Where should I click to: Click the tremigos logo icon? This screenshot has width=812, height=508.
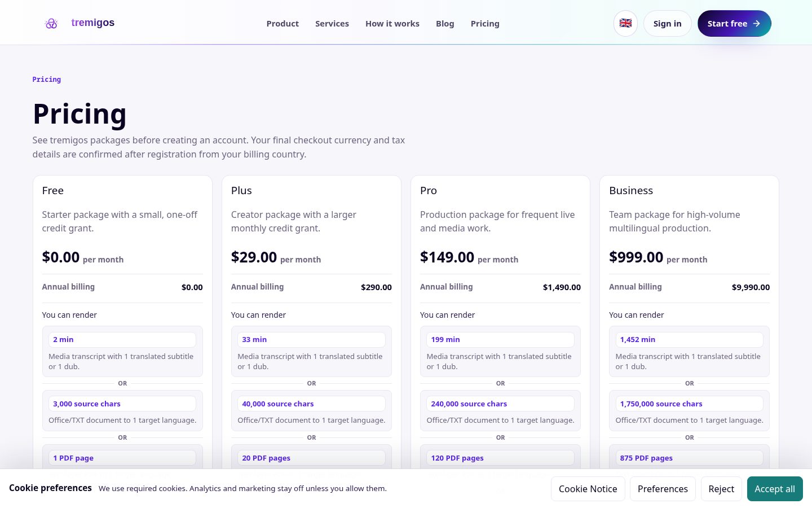click(x=51, y=23)
